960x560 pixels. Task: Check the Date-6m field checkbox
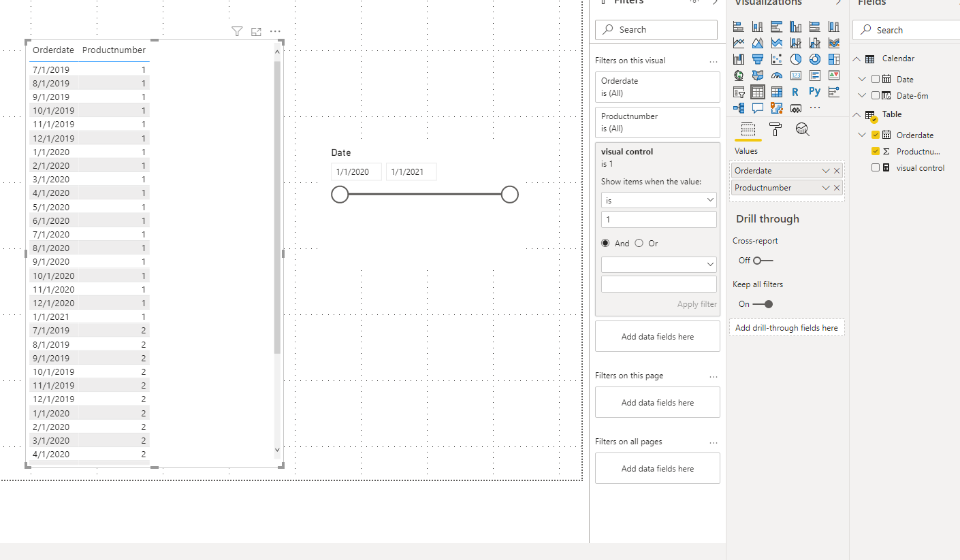[876, 96]
